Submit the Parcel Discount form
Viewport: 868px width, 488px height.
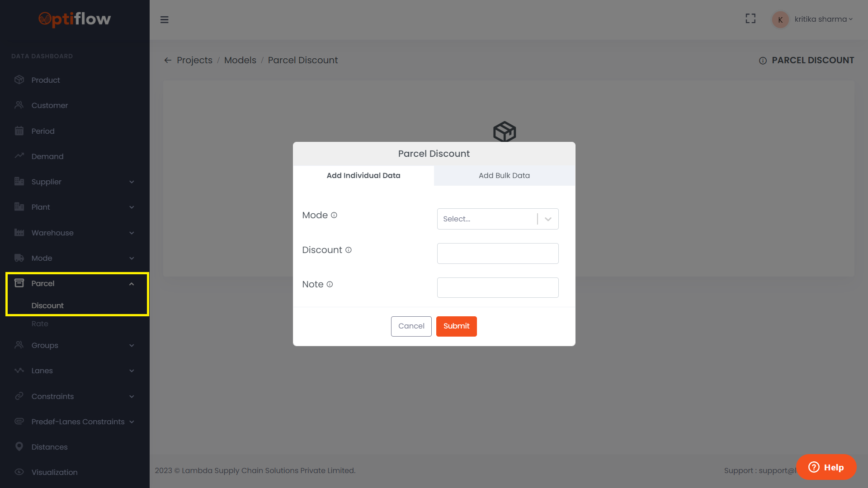pyautogui.click(x=456, y=326)
